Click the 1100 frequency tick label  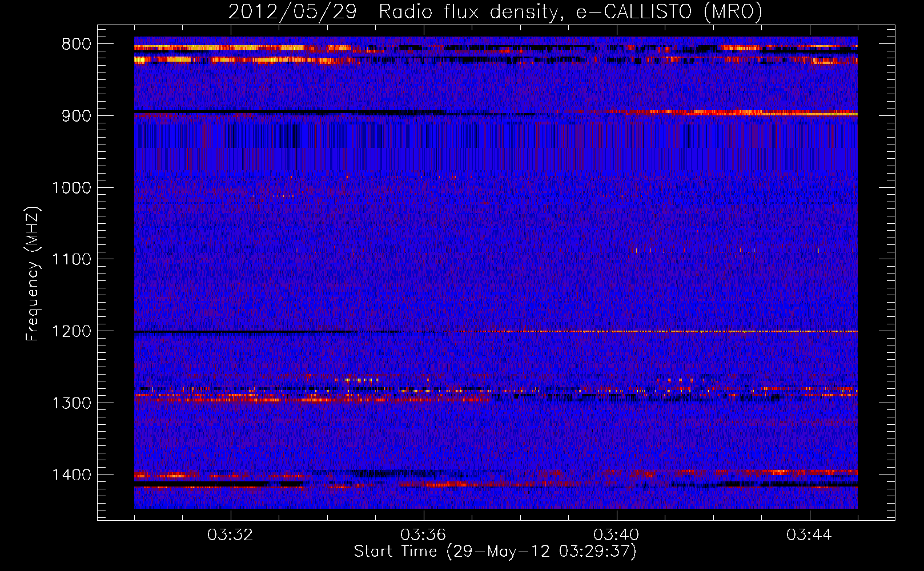tap(71, 260)
